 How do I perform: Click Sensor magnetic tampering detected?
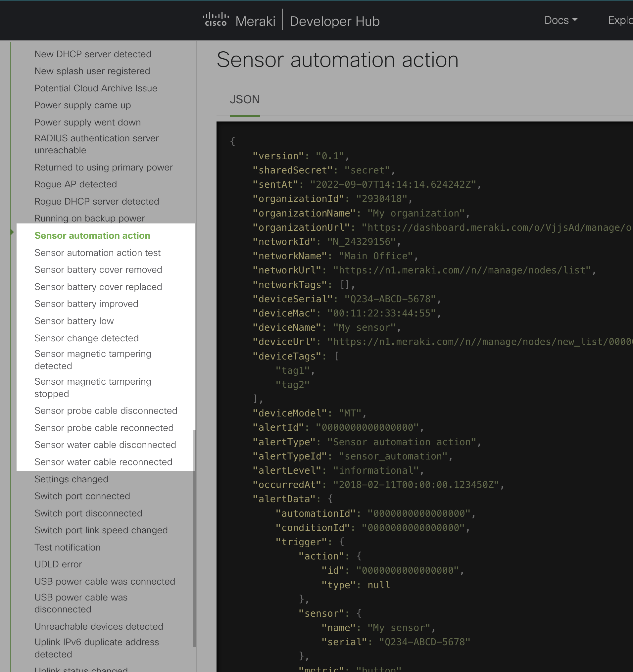(93, 360)
